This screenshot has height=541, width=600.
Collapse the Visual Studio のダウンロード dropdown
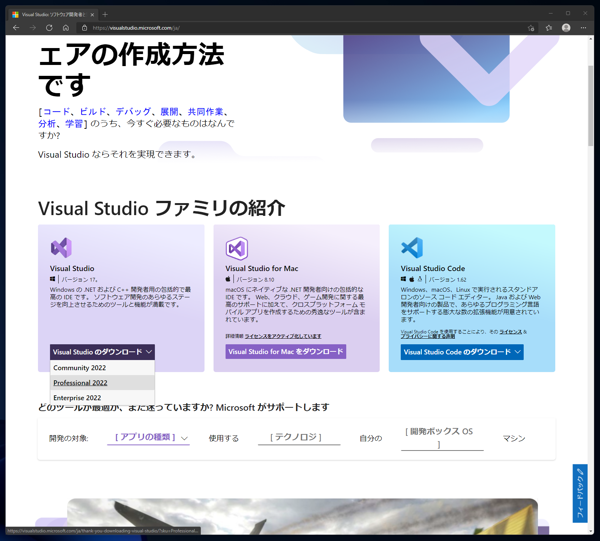pos(102,352)
